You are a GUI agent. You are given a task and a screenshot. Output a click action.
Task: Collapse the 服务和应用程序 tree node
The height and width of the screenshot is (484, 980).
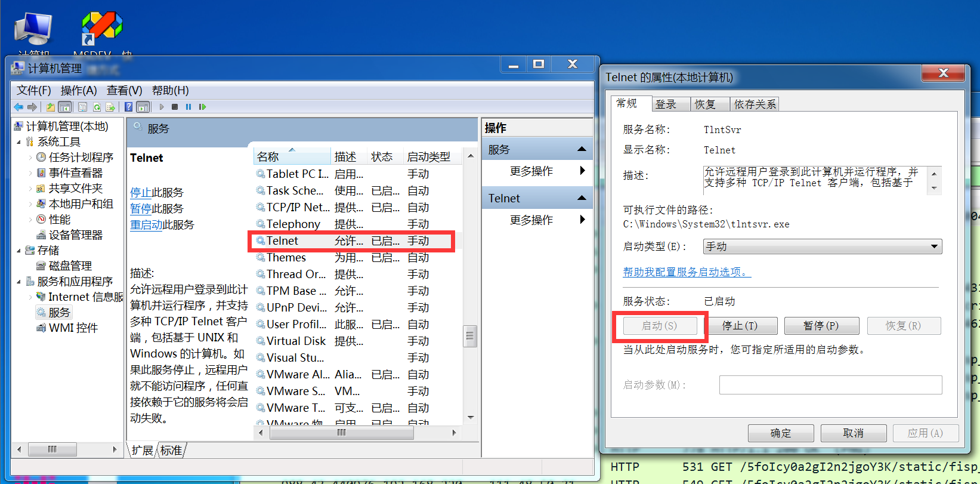click(x=18, y=282)
